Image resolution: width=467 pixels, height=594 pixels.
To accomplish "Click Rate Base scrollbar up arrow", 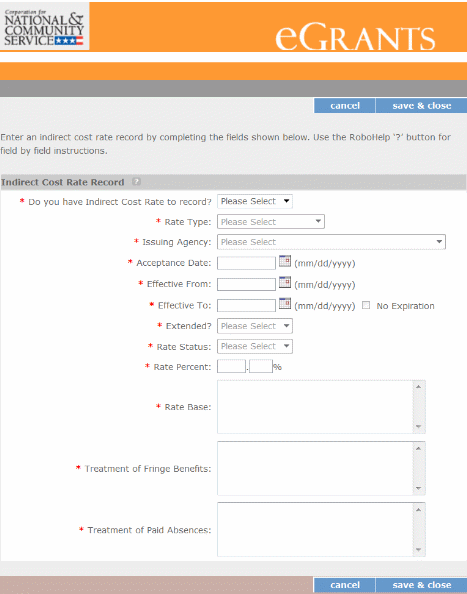I will [419, 386].
